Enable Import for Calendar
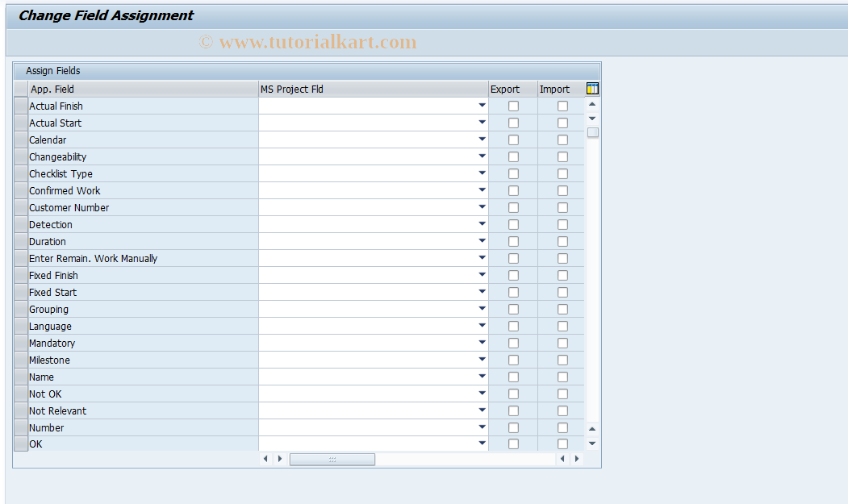Image resolution: width=848 pixels, height=504 pixels. point(562,140)
